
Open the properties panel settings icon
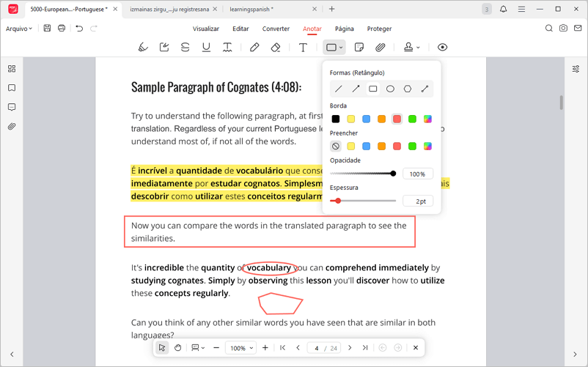576,69
